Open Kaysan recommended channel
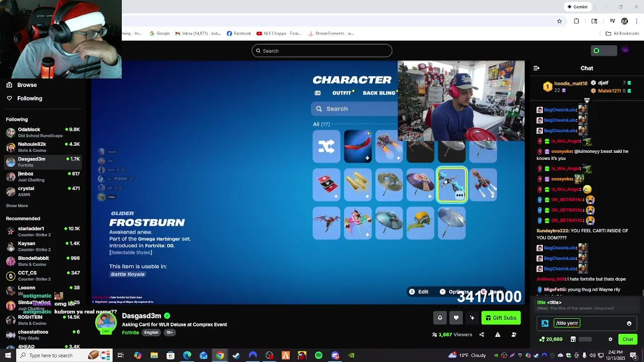644x362 pixels. pyautogui.click(x=43, y=246)
